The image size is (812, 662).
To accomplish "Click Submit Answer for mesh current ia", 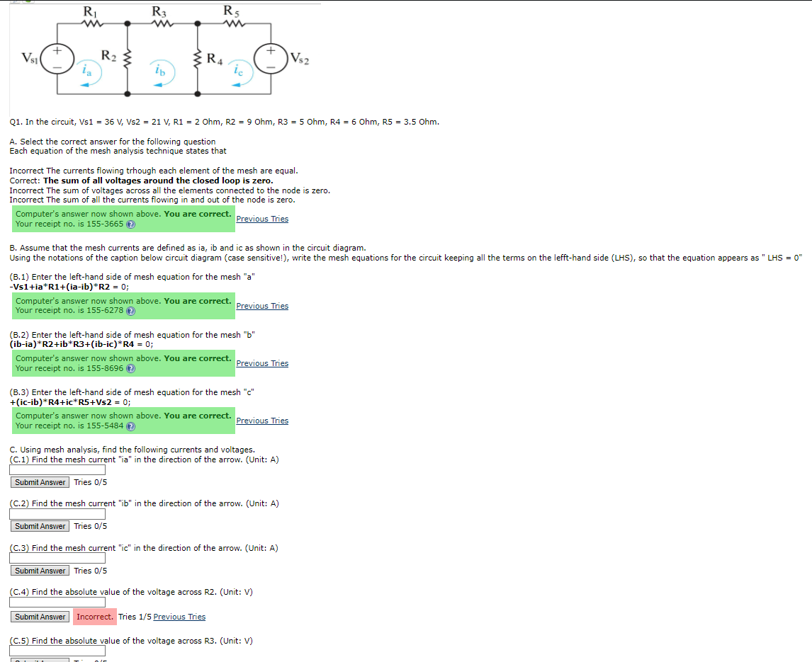I will [x=39, y=482].
